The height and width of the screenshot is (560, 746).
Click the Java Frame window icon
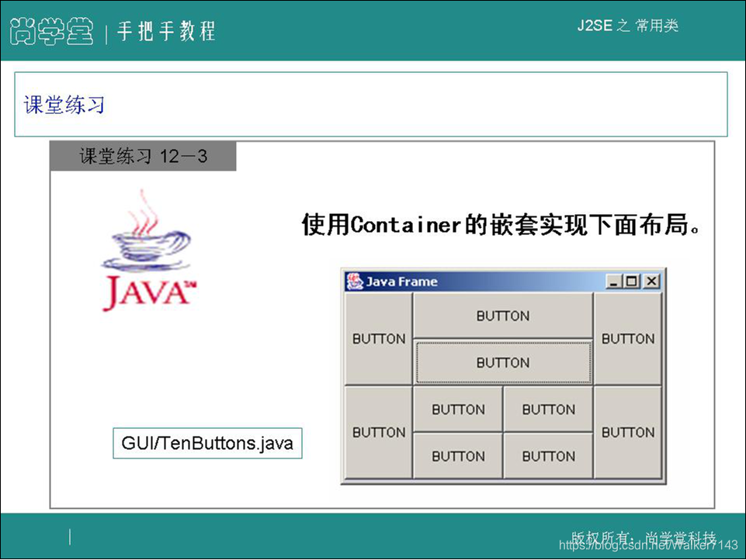pos(355,281)
